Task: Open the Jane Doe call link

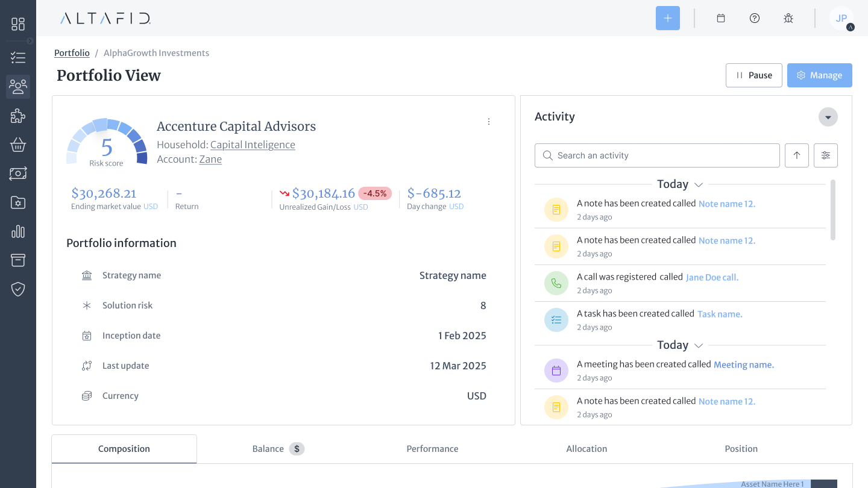Action: click(712, 277)
